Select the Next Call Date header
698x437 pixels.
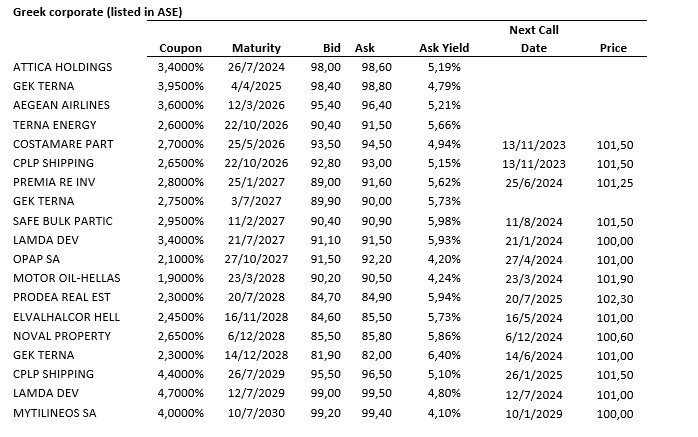pyautogui.click(x=534, y=39)
